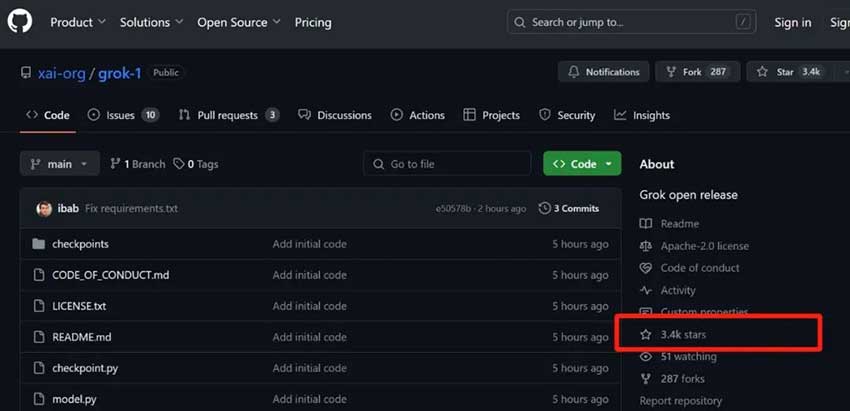Open the GitHub logo homepage
Screen dimensions: 850x411
(x=20, y=22)
